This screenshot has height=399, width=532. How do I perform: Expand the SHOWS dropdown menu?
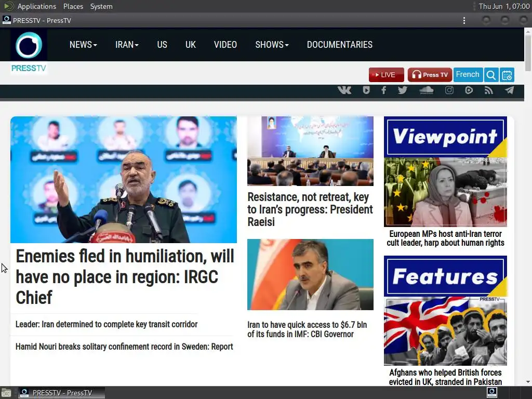272,45
